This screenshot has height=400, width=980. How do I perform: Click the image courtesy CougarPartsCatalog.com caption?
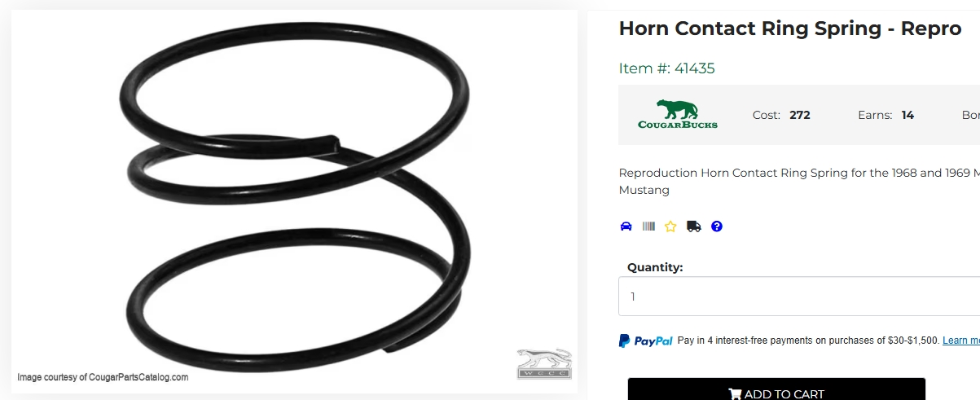tap(103, 377)
